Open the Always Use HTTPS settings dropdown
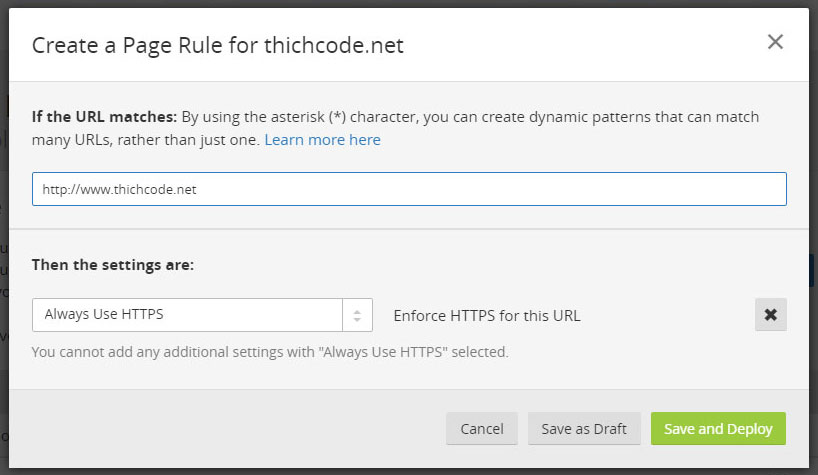Image resolution: width=818 pixels, height=475 pixels. tap(202, 314)
